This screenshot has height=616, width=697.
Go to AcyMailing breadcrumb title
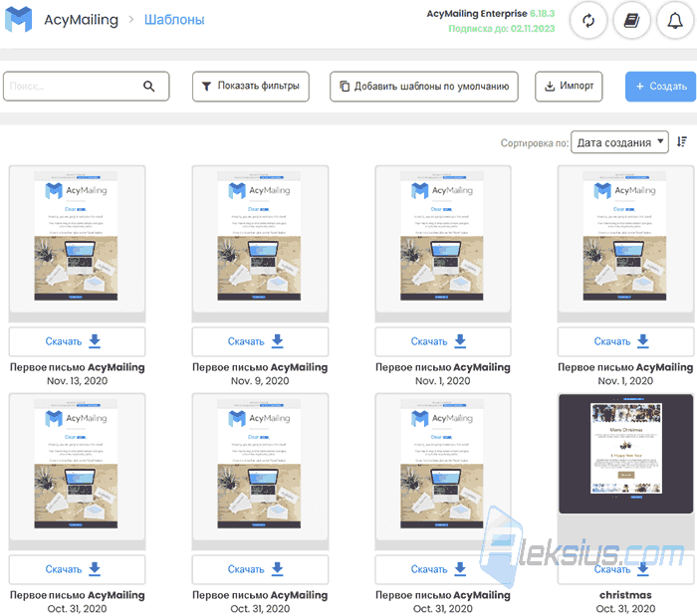[x=81, y=20]
